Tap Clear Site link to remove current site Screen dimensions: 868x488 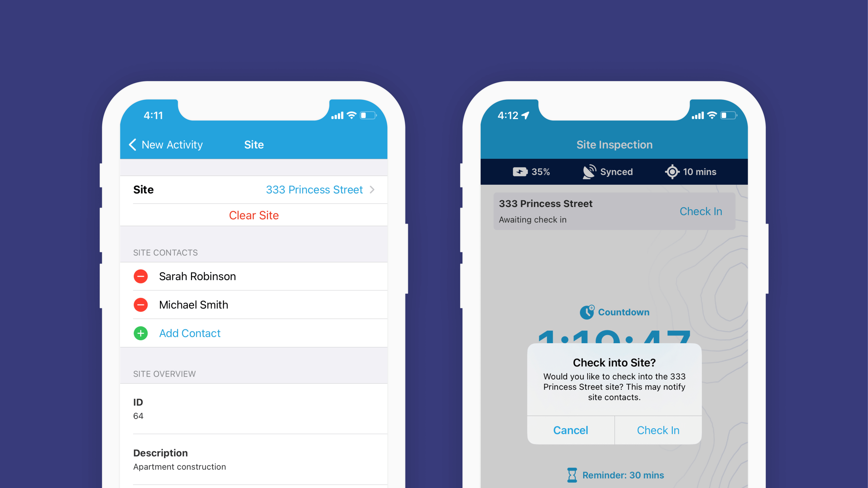click(253, 215)
